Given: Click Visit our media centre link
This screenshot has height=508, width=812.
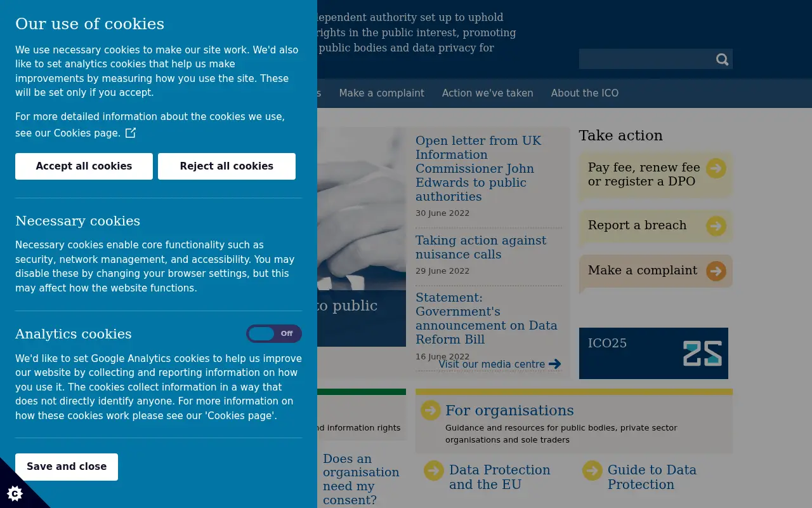Looking at the screenshot, I should pyautogui.click(x=492, y=364).
